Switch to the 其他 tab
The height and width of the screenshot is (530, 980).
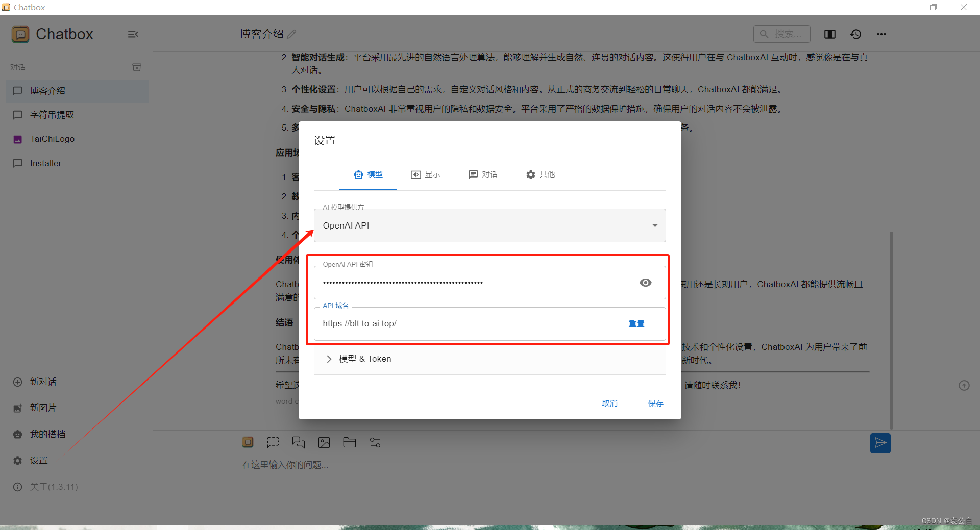(x=541, y=174)
